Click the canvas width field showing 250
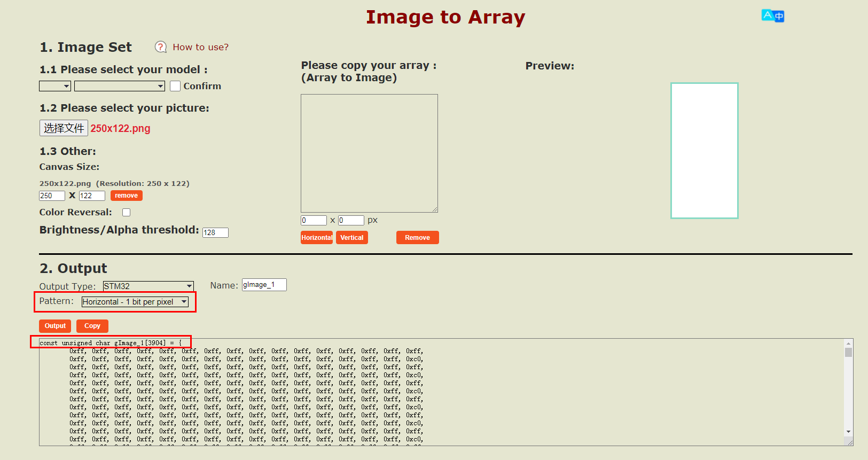 click(52, 196)
